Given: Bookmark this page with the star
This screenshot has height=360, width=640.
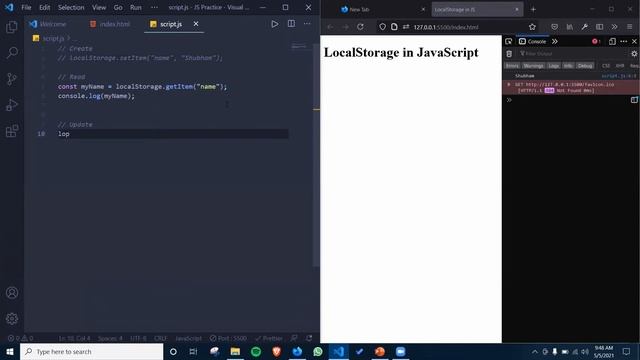Looking at the screenshot, I should tap(532, 27).
